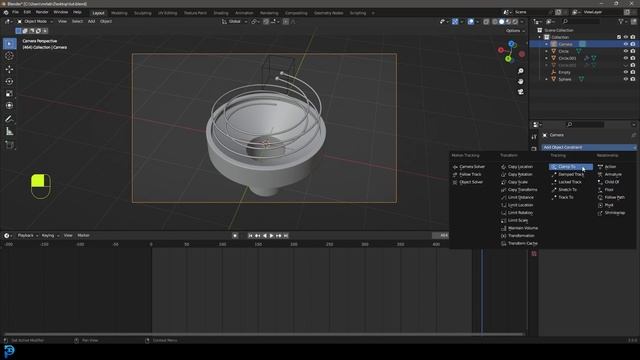Click the viewport zoom magnifier icon
The image size is (640, 360).
coord(521,71)
